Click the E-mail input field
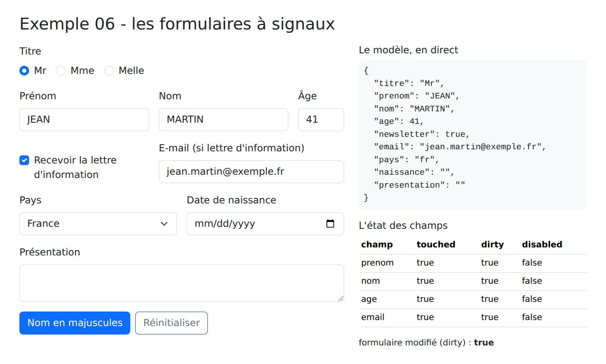The width and height of the screenshot is (606, 364). point(251,172)
